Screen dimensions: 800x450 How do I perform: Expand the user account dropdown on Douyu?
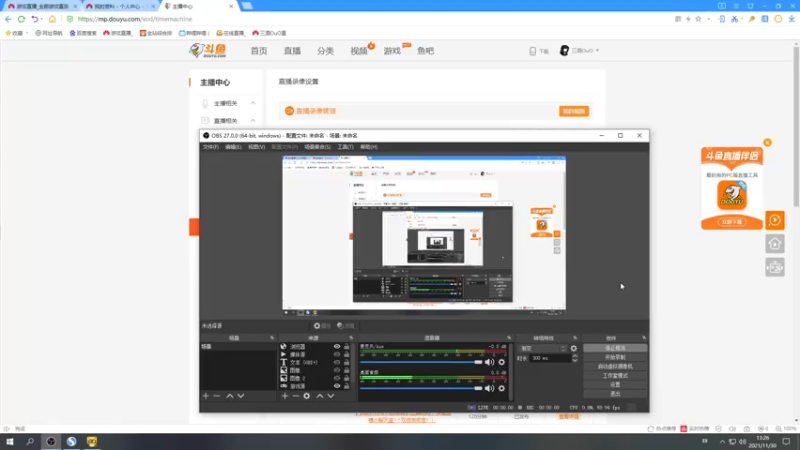(597, 51)
